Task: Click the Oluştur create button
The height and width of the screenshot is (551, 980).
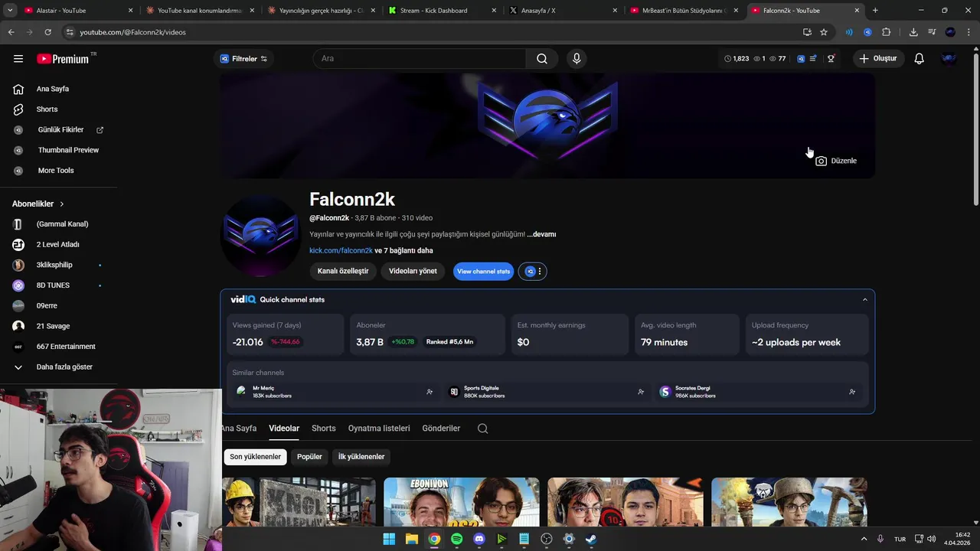Action: coord(879,59)
